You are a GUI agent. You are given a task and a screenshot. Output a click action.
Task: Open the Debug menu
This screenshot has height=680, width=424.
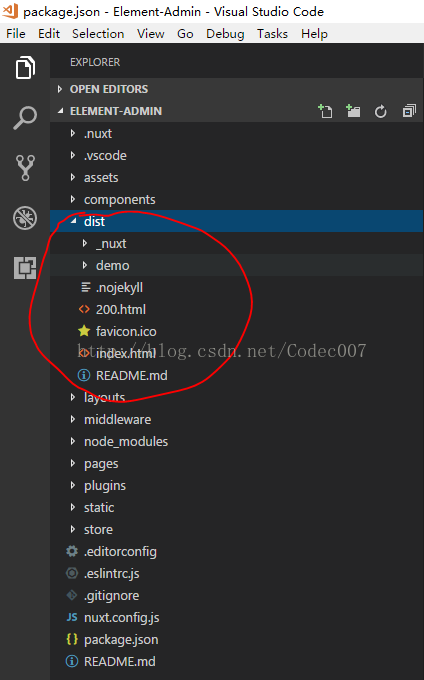[x=225, y=34]
